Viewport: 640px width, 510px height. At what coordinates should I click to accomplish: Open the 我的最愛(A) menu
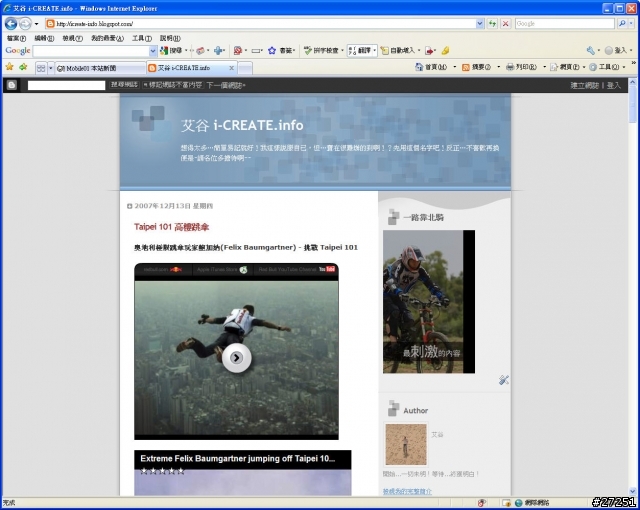pos(107,38)
